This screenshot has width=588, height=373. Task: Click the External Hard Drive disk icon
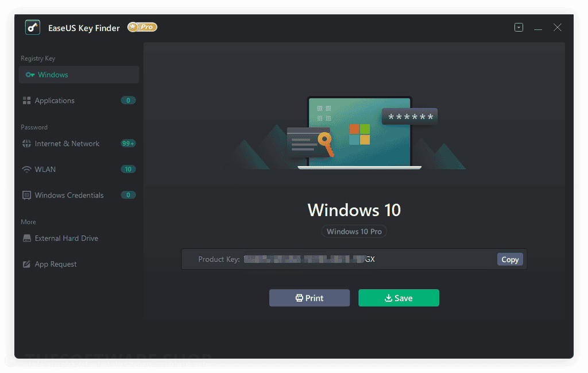(x=26, y=239)
